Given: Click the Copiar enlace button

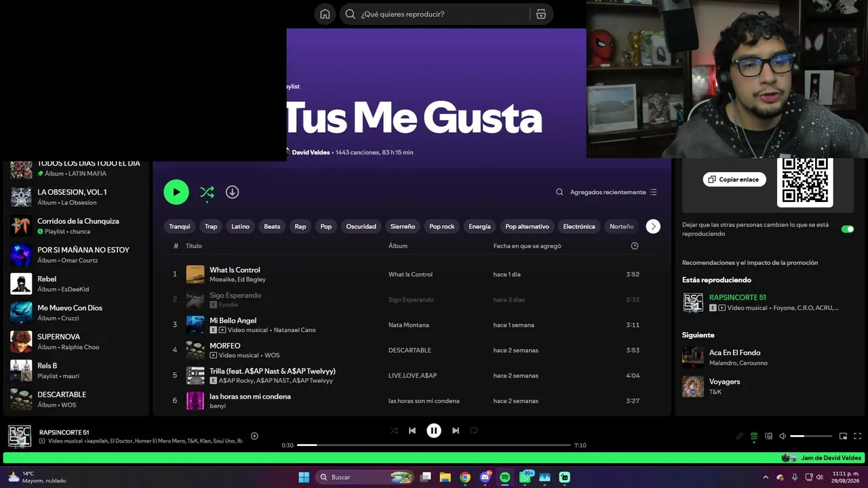Looking at the screenshot, I should coord(734,180).
